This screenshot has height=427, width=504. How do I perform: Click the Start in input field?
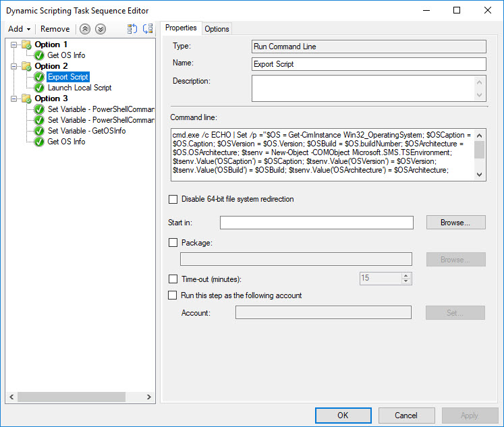tap(316, 223)
